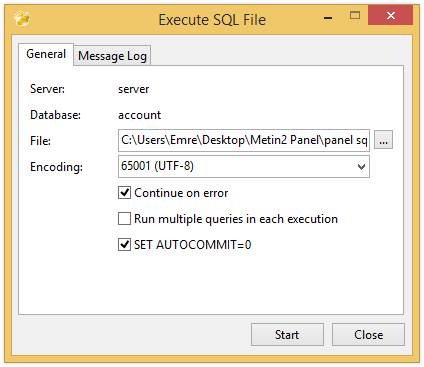Open the 65001 (UTF-8) encoding combo box
Viewport: 424px width, 367px height.
tap(244, 167)
